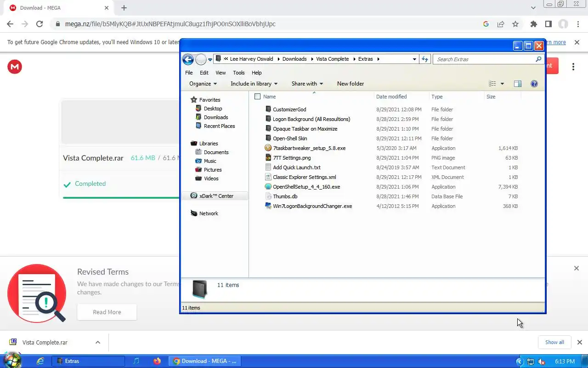Open the Windows Start orb

point(12,360)
